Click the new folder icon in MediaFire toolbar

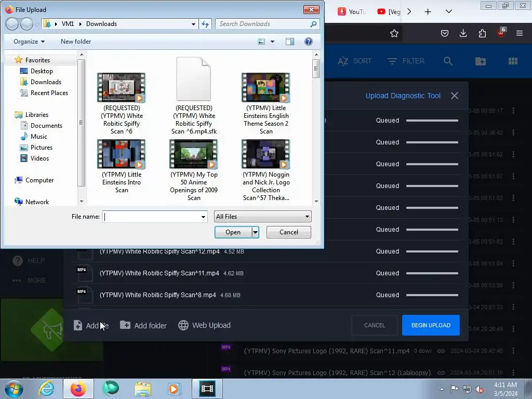[x=481, y=61]
